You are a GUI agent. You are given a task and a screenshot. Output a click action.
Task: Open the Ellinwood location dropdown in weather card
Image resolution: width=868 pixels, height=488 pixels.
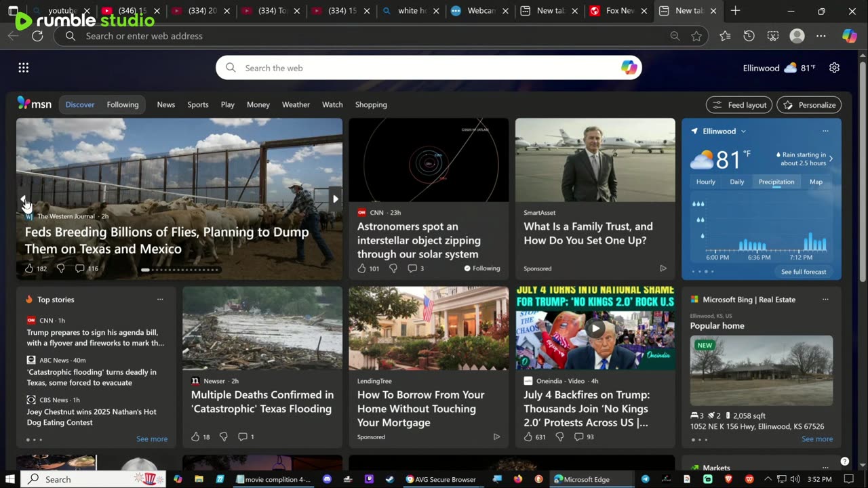click(743, 131)
